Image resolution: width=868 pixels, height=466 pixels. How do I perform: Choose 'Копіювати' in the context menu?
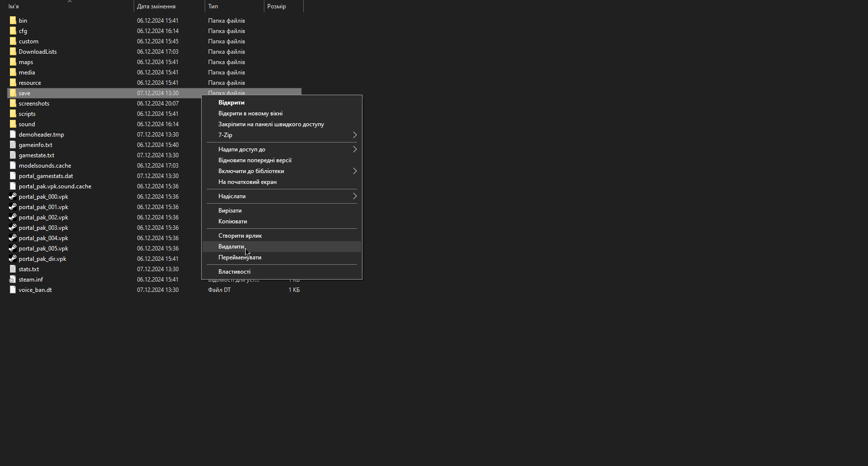coord(282,221)
